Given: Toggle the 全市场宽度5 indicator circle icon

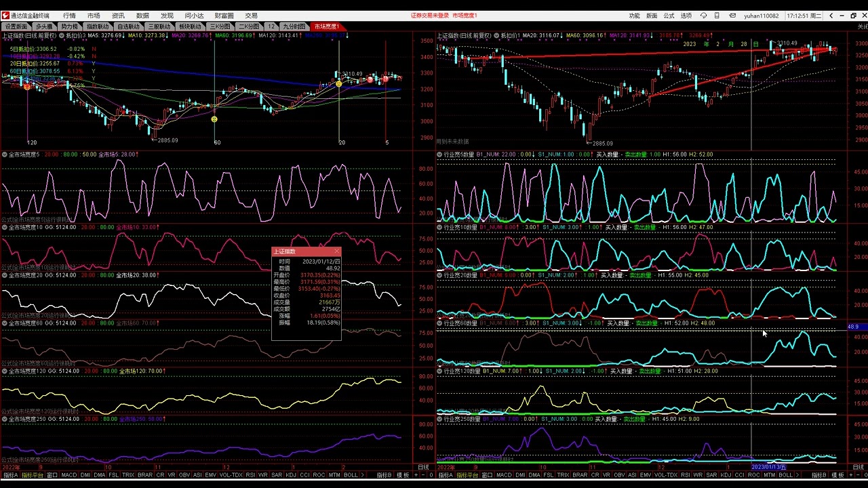Looking at the screenshot, I should pyautogui.click(x=5, y=155).
